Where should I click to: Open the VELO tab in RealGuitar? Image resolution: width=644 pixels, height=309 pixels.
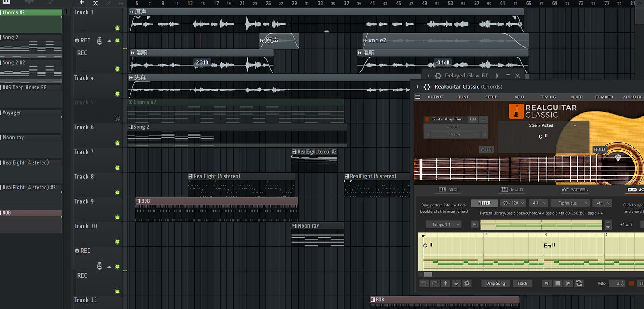click(x=519, y=97)
